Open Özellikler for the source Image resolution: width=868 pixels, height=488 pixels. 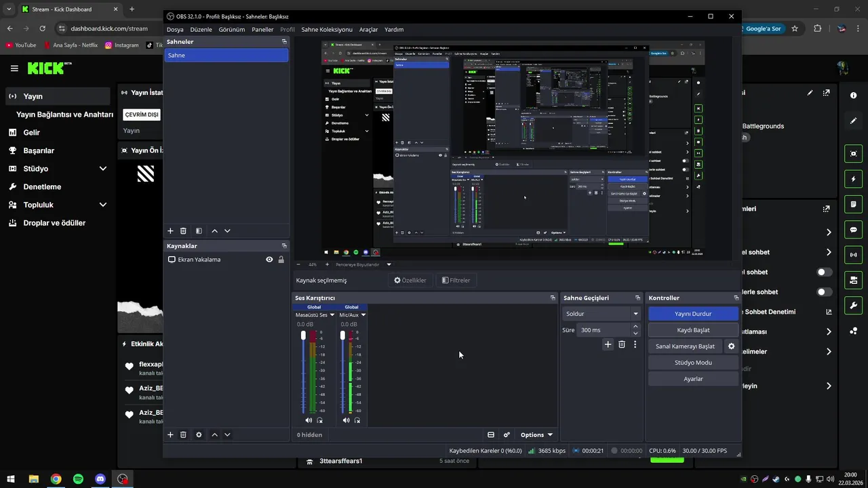[x=410, y=280]
